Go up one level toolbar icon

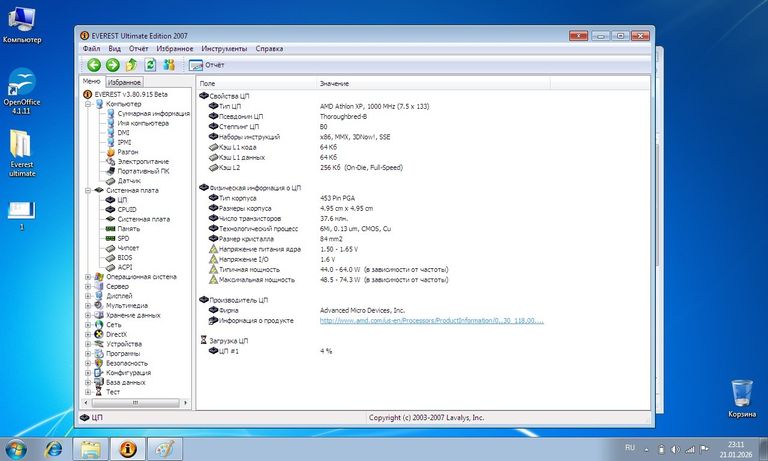131,65
